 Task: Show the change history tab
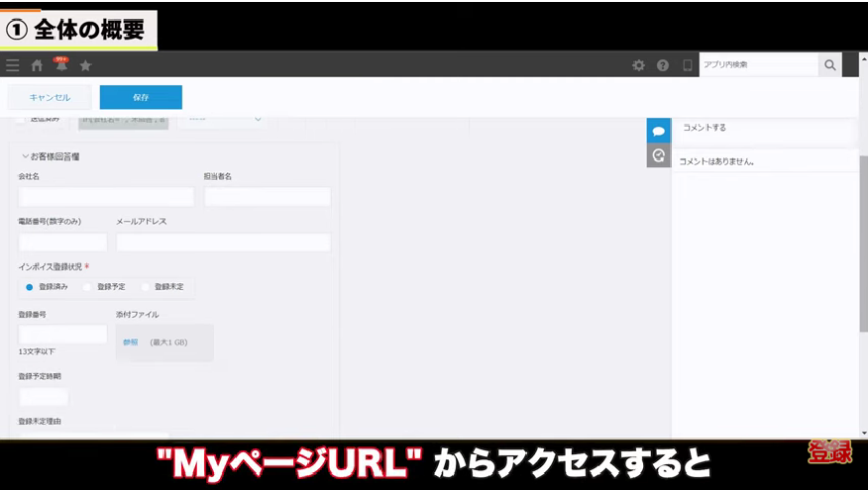pyautogui.click(x=658, y=155)
